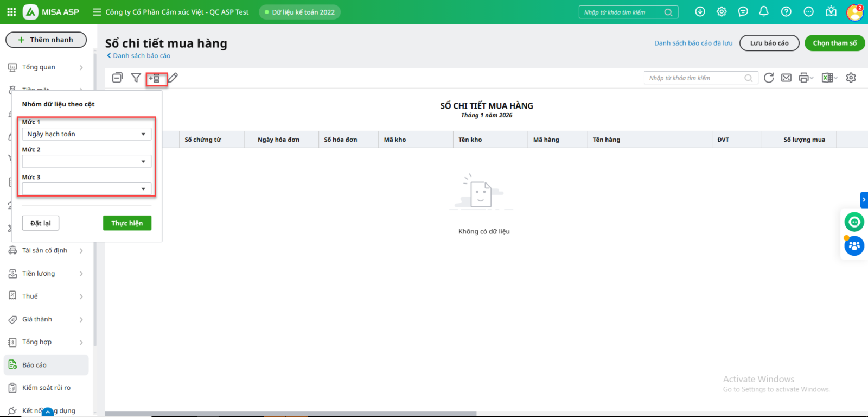Viewport: 868px width, 417px height.
Task: Click the printer icon
Action: 803,78
